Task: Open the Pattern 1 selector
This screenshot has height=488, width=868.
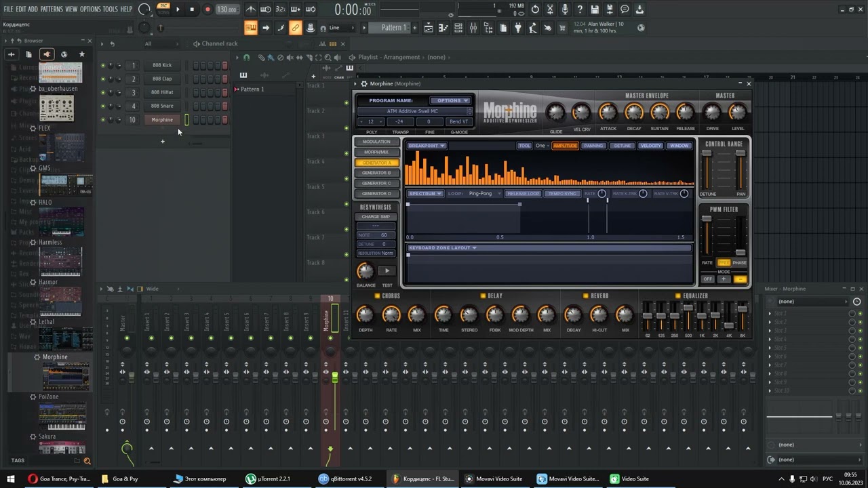Action: coord(394,28)
